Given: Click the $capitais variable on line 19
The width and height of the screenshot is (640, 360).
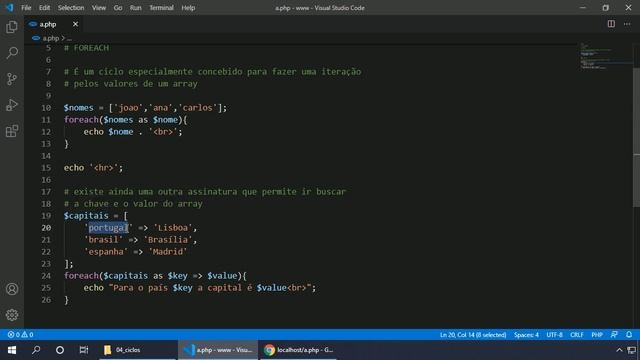Looking at the screenshot, I should pos(86,216).
